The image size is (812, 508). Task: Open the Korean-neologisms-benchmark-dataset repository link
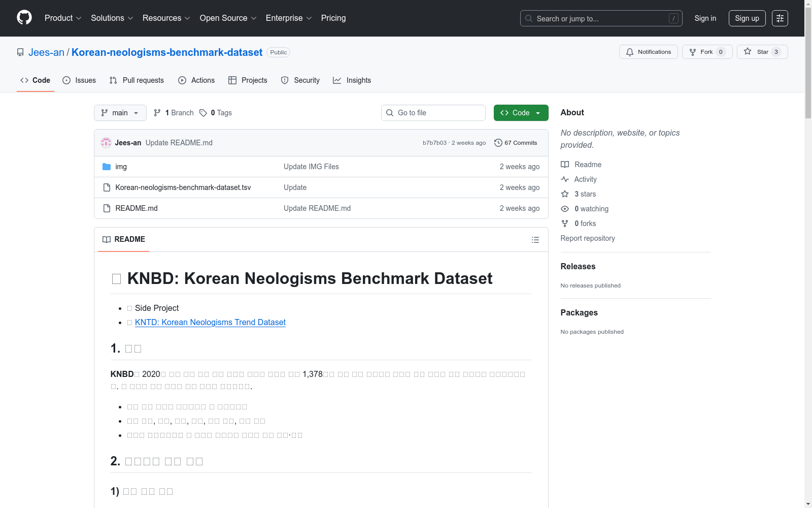(167, 52)
